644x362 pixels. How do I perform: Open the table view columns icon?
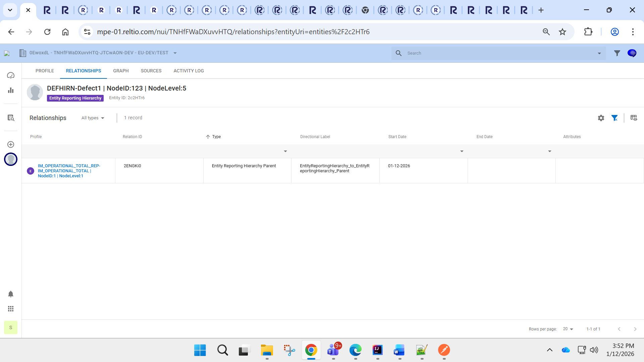634,118
